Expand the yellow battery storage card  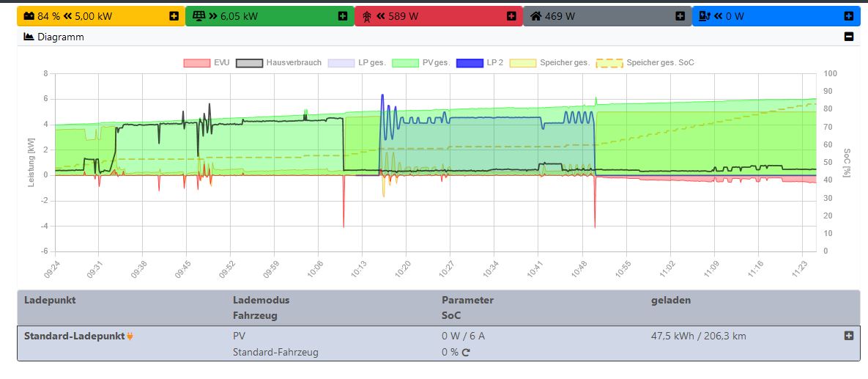pyautogui.click(x=174, y=16)
